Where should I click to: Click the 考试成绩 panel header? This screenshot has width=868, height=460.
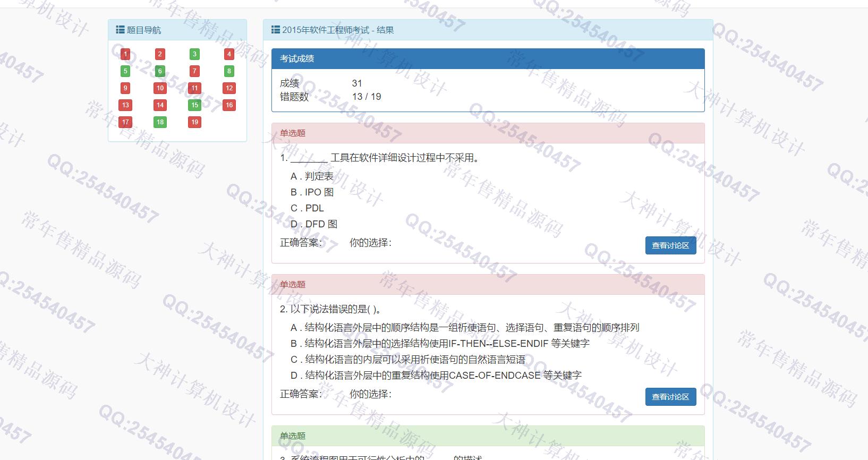pyautogui.click(x=488, y=59)
